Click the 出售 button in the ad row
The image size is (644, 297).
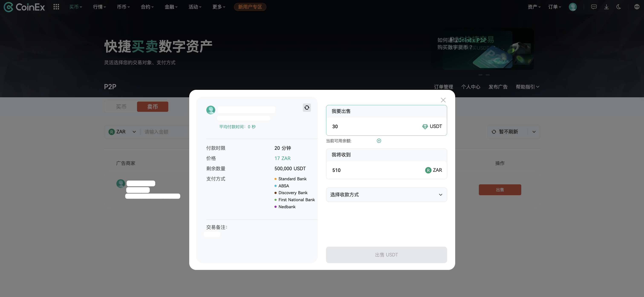[500, 190]
